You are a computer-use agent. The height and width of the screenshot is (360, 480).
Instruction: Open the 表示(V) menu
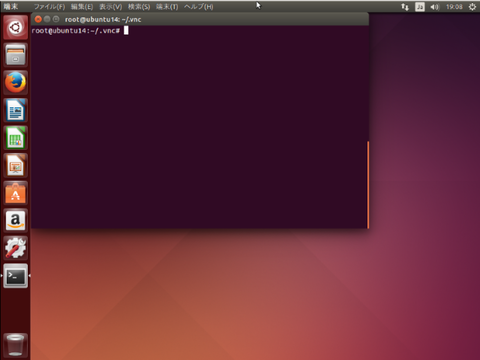pyautogui.click(x=111, y=7)
